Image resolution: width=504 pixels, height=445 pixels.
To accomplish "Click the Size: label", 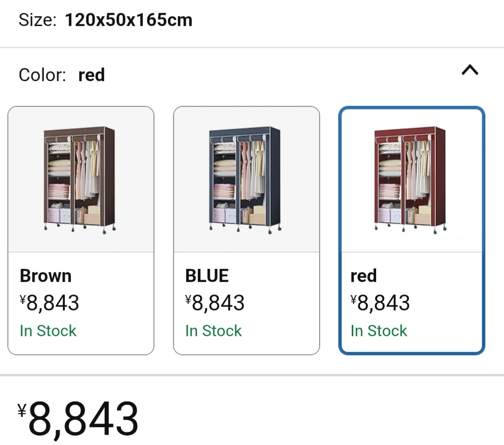I will [38, 20].
